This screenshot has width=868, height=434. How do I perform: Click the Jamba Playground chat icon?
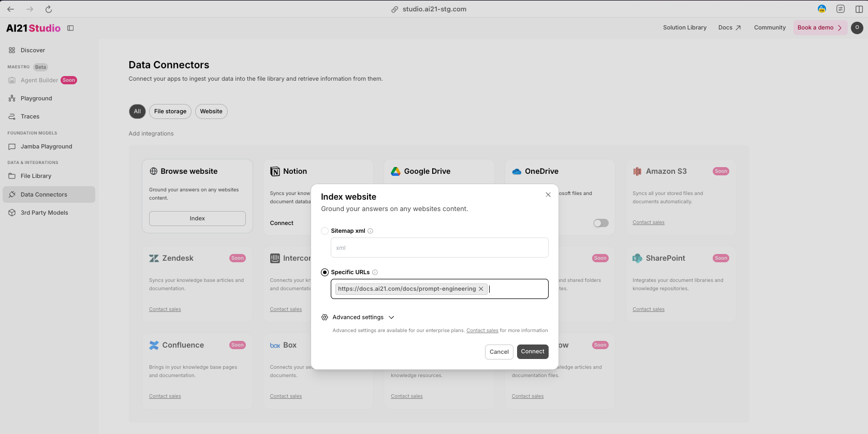12,146
